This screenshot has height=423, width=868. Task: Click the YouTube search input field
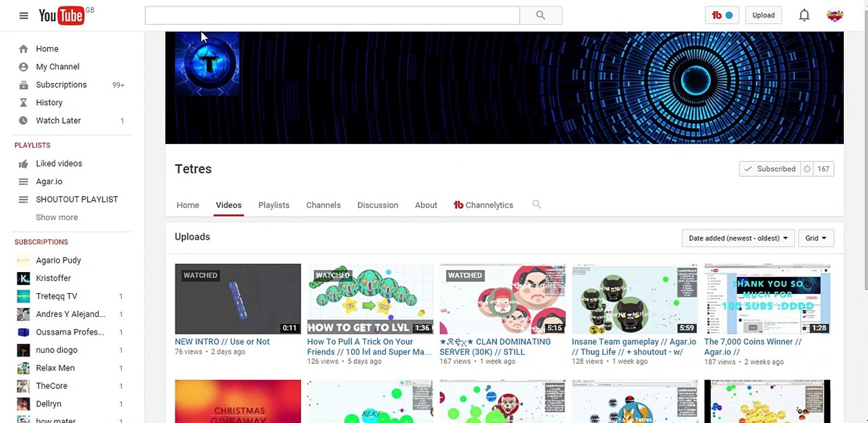click(x=332, y=15)
